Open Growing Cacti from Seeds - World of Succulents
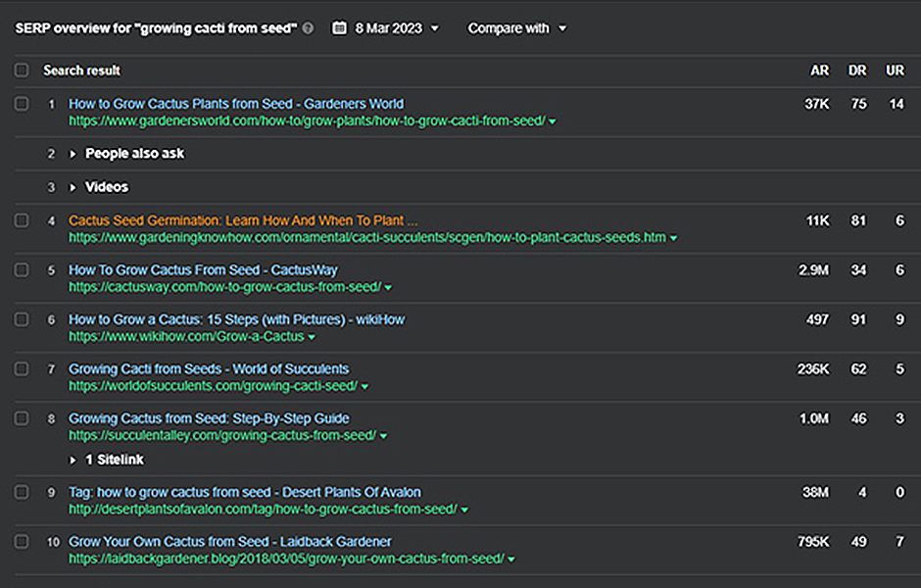The height and width of the screenshot is (588, 921). [209, 368]
